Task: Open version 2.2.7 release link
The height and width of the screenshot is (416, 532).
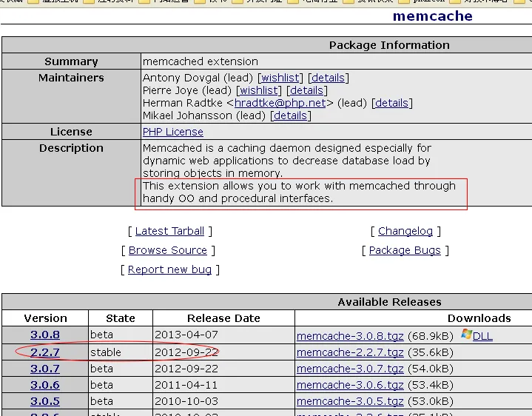Action: click(x=45, y=352)
